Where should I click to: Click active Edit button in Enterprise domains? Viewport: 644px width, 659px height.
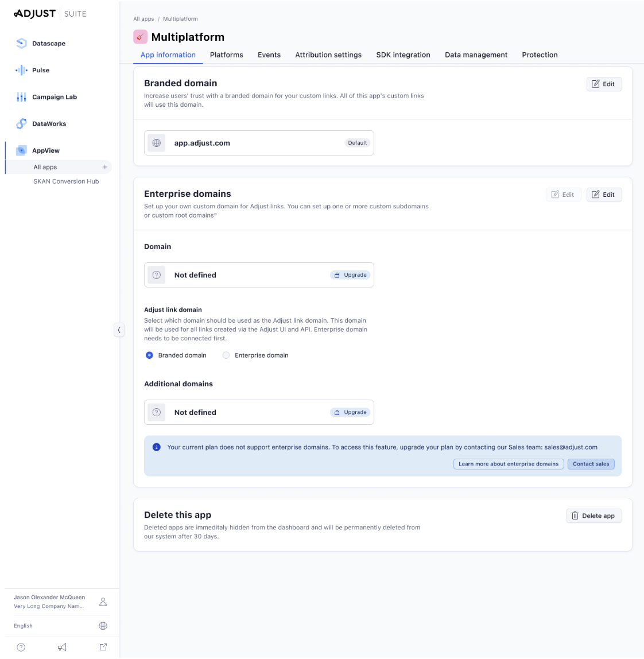click(x=604, y=195)
